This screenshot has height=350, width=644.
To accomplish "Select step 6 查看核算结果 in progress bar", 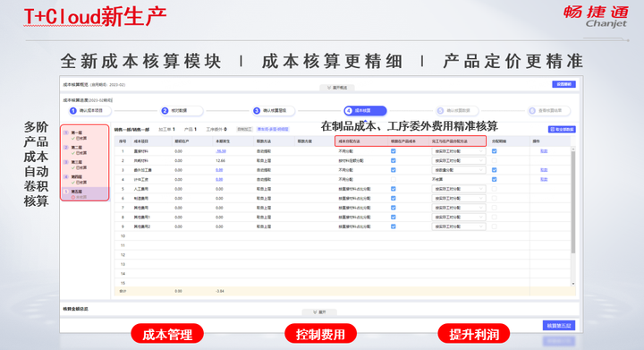I will pos(548,110).
